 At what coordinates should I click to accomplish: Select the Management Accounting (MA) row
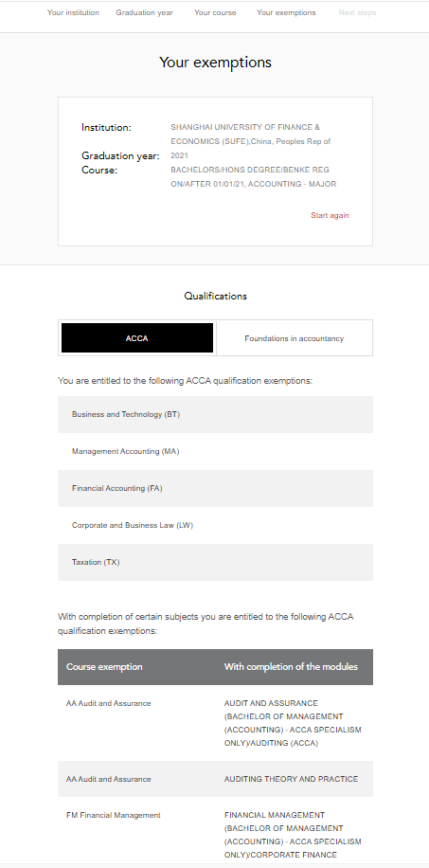[x=215, y=451]
